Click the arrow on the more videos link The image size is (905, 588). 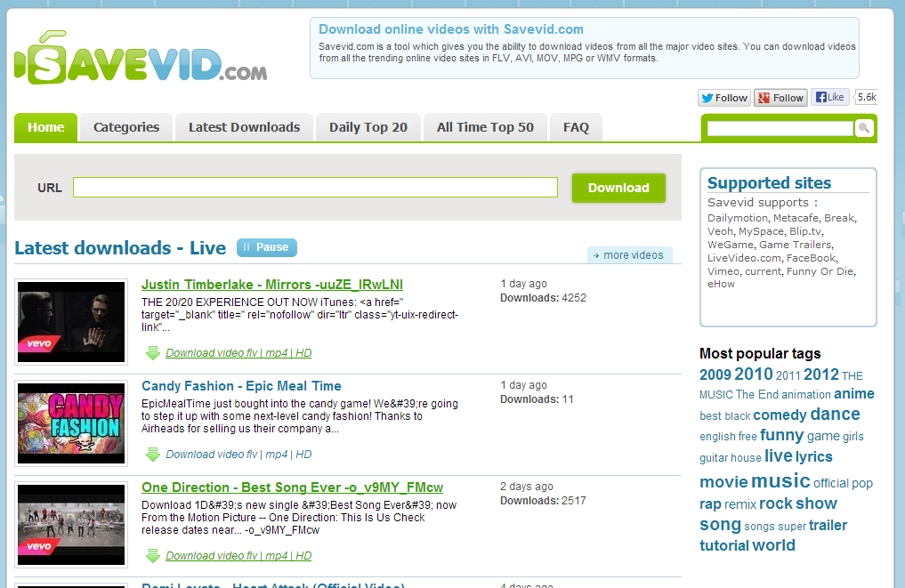click(x=596, y=254)
